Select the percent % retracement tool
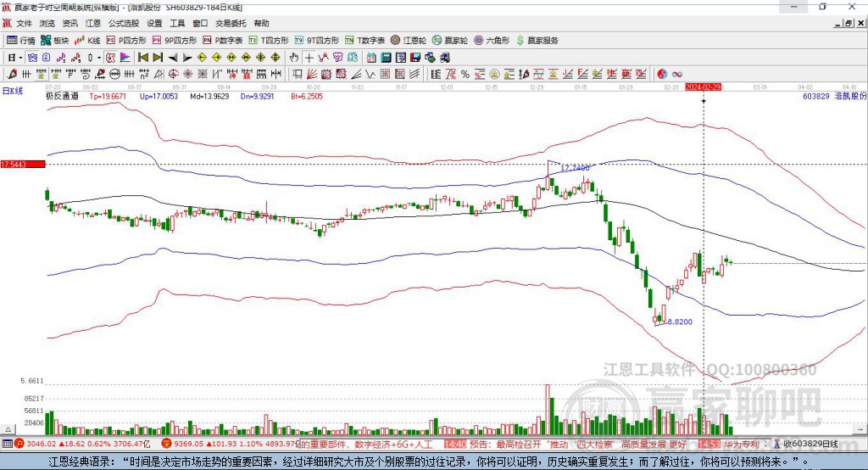This screenshot has height=470, width=868. 465,74
